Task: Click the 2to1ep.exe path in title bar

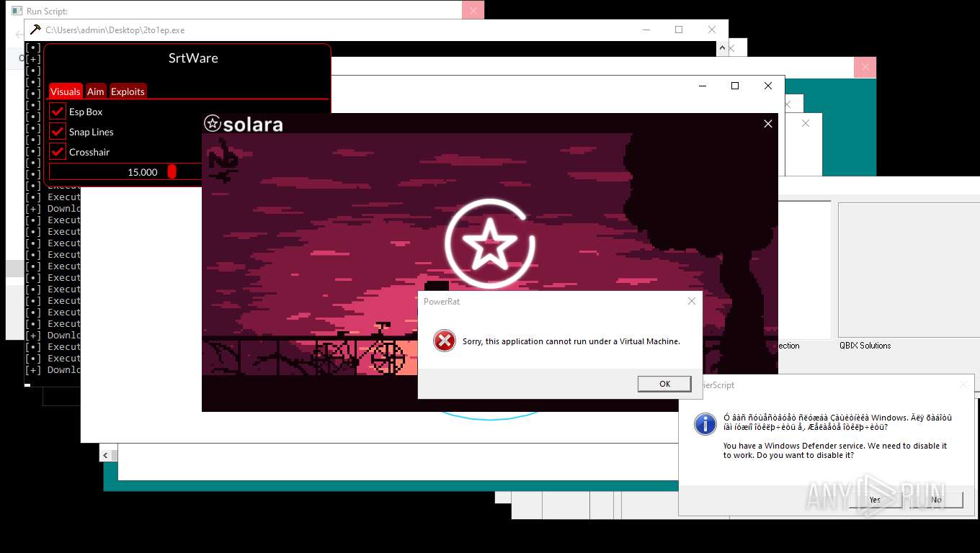Action: pos(115,30)
